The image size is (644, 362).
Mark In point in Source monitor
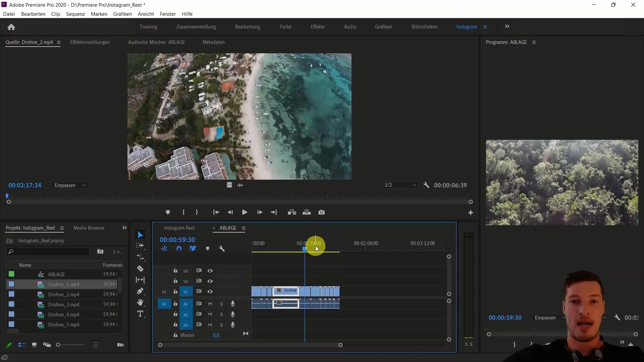(183, 212)
